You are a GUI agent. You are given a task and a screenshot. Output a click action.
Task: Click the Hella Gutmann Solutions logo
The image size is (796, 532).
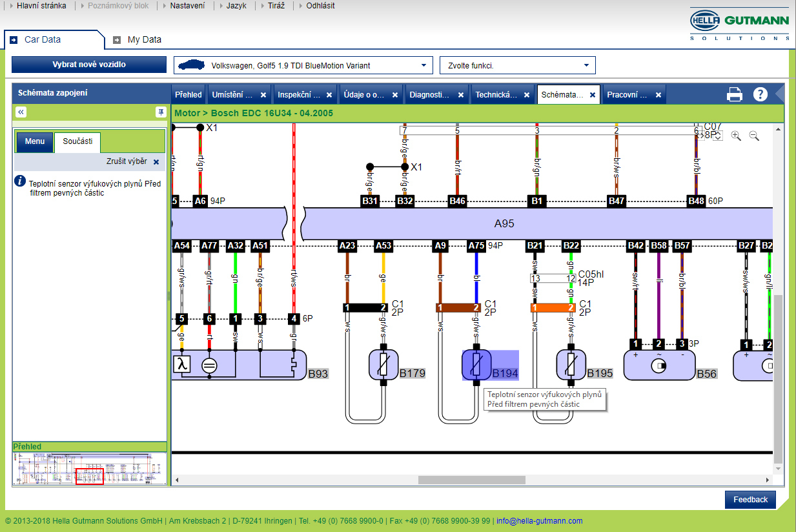(x=740, y=25)
